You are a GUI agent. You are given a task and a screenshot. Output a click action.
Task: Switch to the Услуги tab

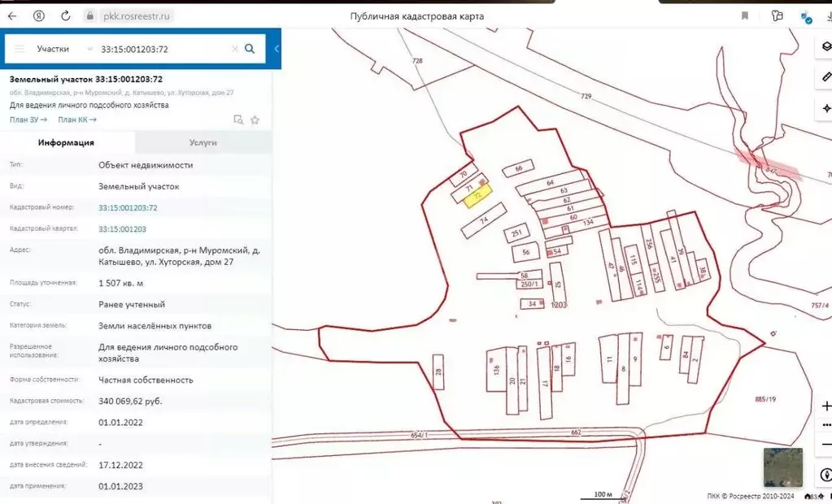(203, 142)
